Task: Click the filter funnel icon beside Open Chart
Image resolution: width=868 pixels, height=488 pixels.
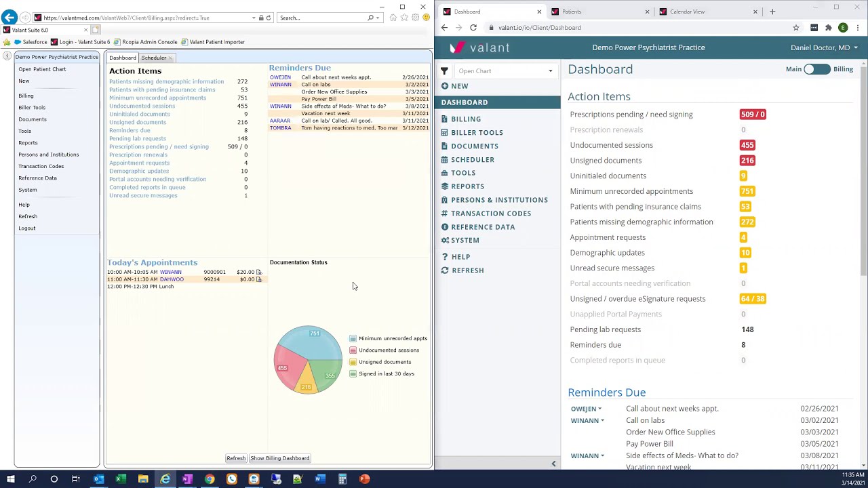Action: 444,71
